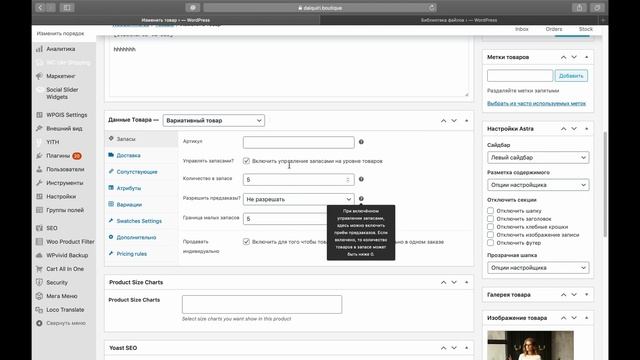
Task: Toggle the stock management checkbox
Action: point(246,161)
